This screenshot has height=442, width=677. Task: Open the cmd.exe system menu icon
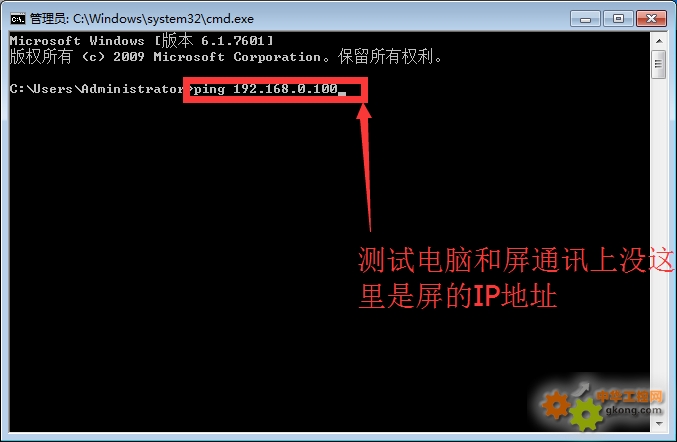(18, 19)
